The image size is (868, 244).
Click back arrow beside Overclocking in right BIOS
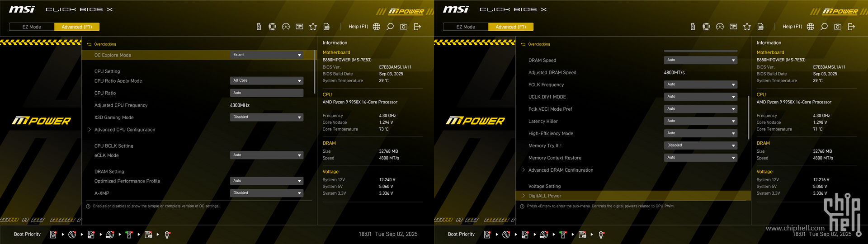pyautogui.click(x=523, y=44)
